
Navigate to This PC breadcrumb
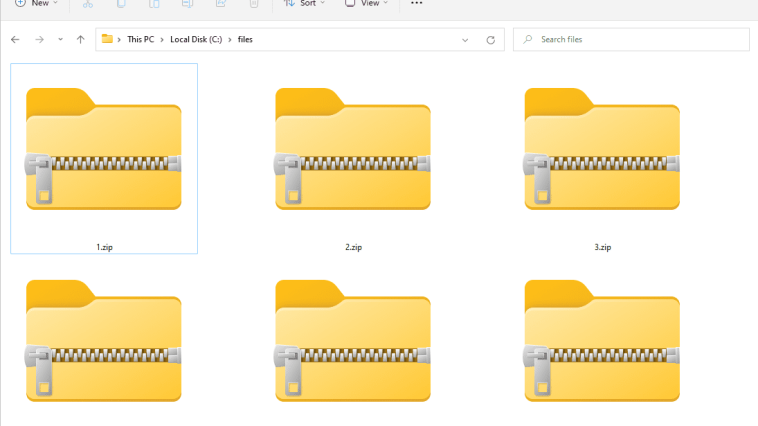point(141,40)
